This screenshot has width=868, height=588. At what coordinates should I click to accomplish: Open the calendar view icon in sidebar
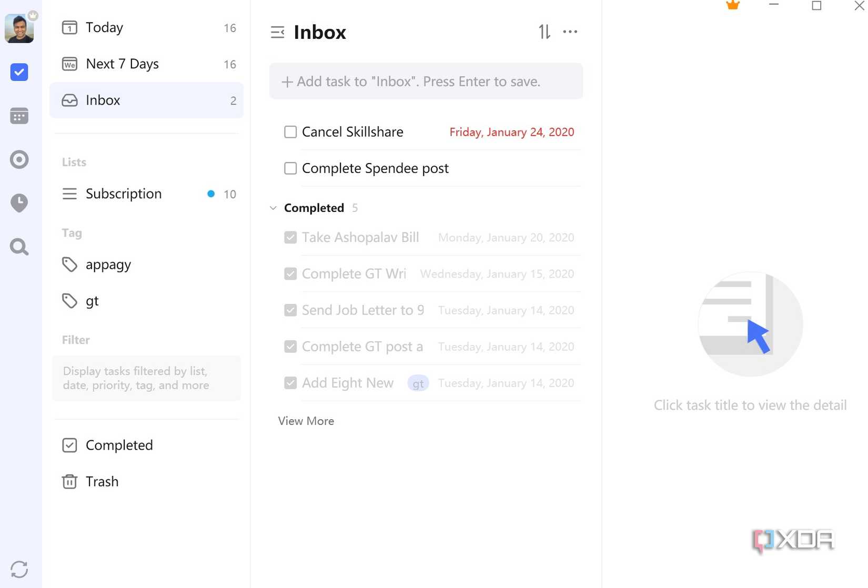[x=19, y=116]
